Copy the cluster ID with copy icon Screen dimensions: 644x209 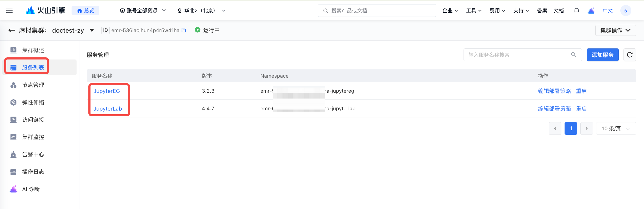point(184,30)
